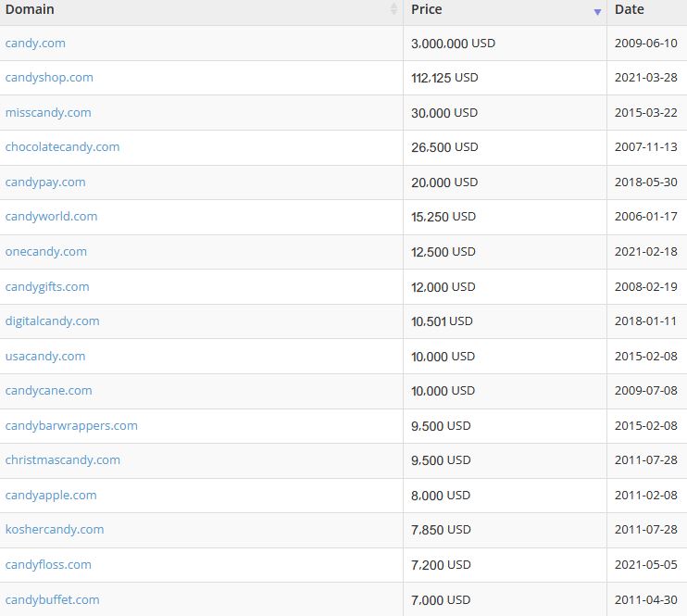
Task: Open the candy.com domain link
Action: click(35, 44)
